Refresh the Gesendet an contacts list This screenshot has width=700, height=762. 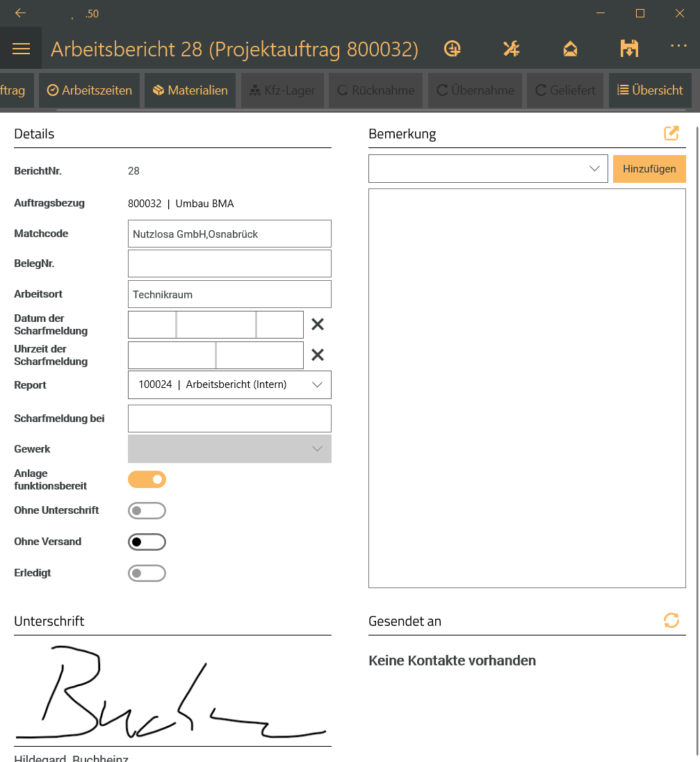pos(671,620)
